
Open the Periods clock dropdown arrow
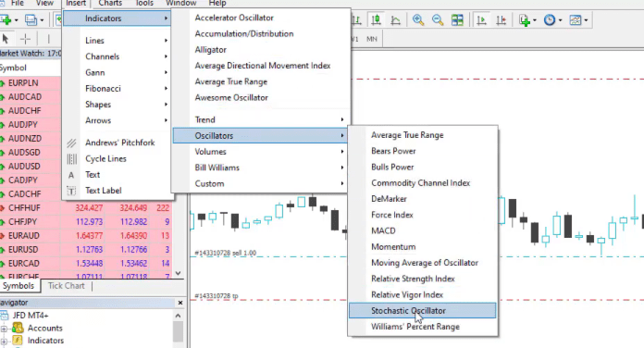[x=560, y=20]
